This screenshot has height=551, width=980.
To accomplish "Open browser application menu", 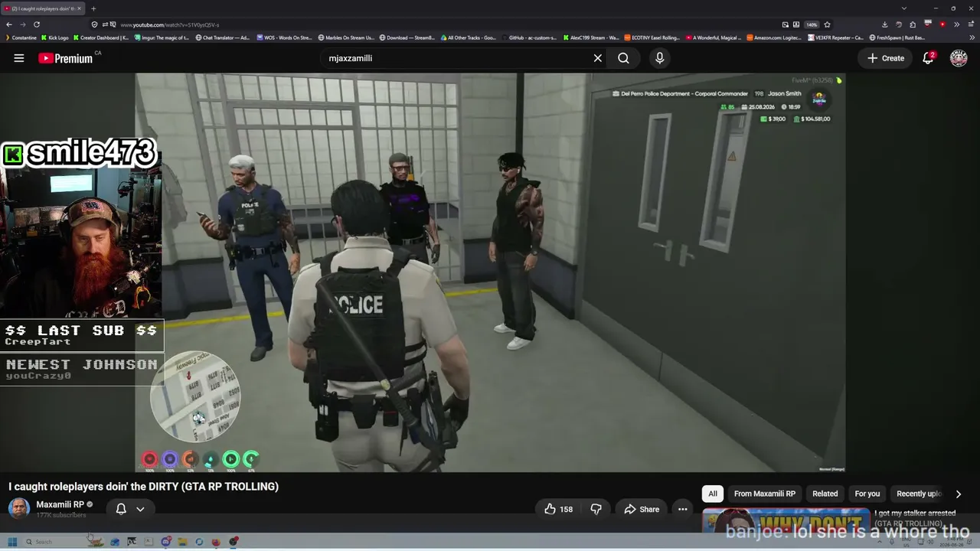I will pos(972,24).
